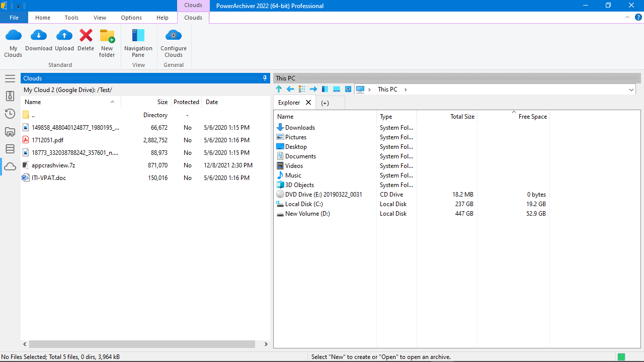The image size is (644, 362).
Task: Click the Upload cloud button
Action: click(64, 40)
